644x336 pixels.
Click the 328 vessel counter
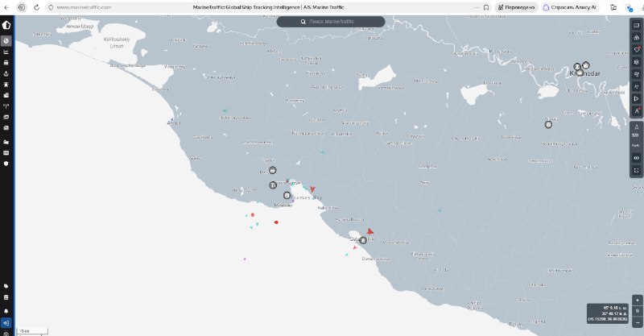point(636,135)
